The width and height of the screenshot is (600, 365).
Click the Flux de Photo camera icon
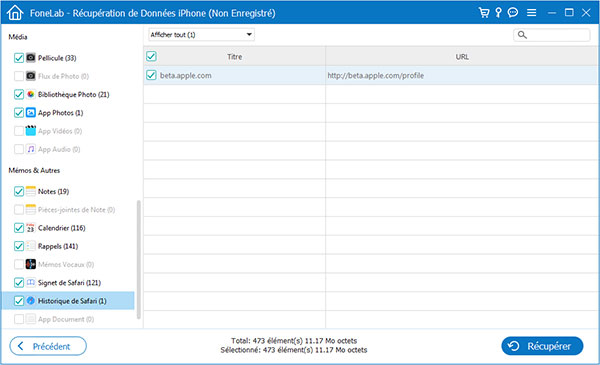pos(31,76)
